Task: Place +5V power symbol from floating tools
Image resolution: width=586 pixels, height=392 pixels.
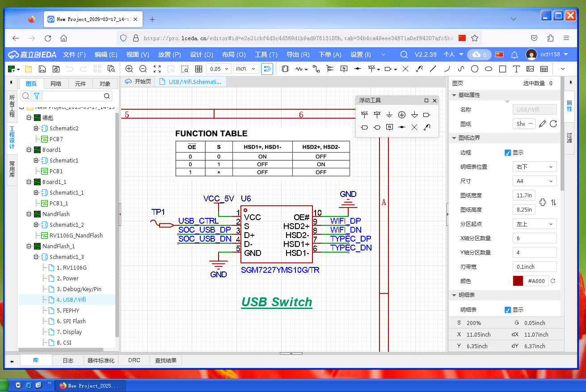Action: click(377, 115)
